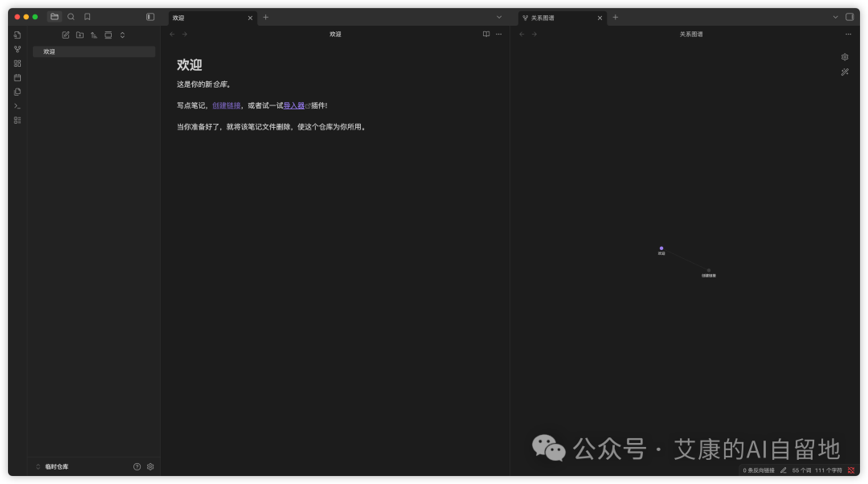Viewport: 868px width, 484px height.
Task: Click the 欢迎 node in the graph
Action: [661, 248]
